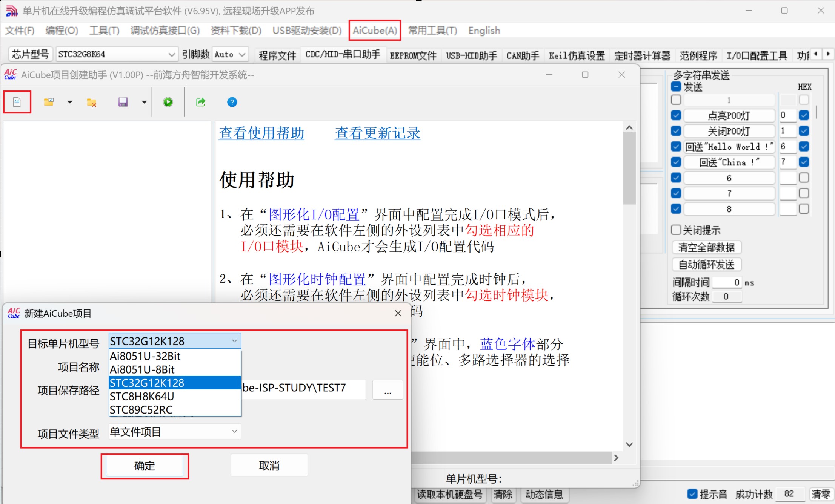The image size is (835, 504).
Task: Open the 引脚数 Auto dropdown
Action: pyautogui.click(x=230, y=54)
